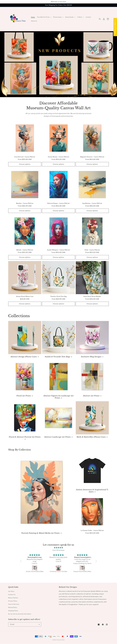117x644 pixels.
Task: Open Exclusive Mug Designs collection thumbnail
Action: click(x=92, y=337)
